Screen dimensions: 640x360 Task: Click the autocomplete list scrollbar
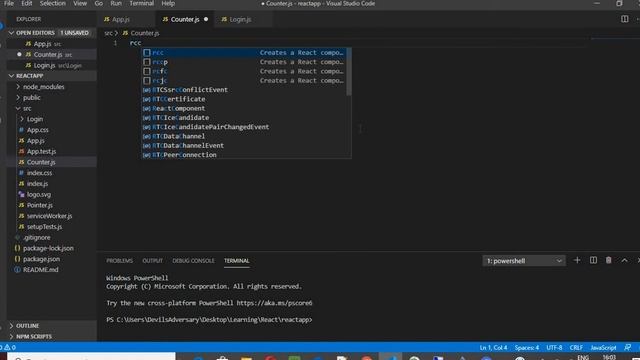click(349, 72)
